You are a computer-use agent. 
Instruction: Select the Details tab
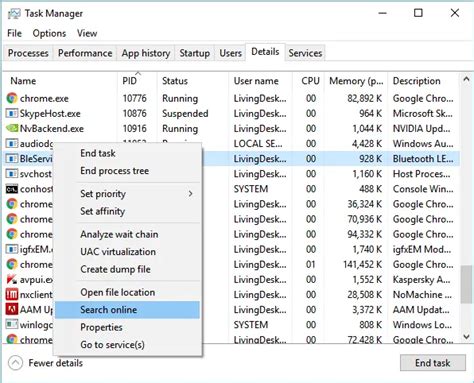click(265, 52)
